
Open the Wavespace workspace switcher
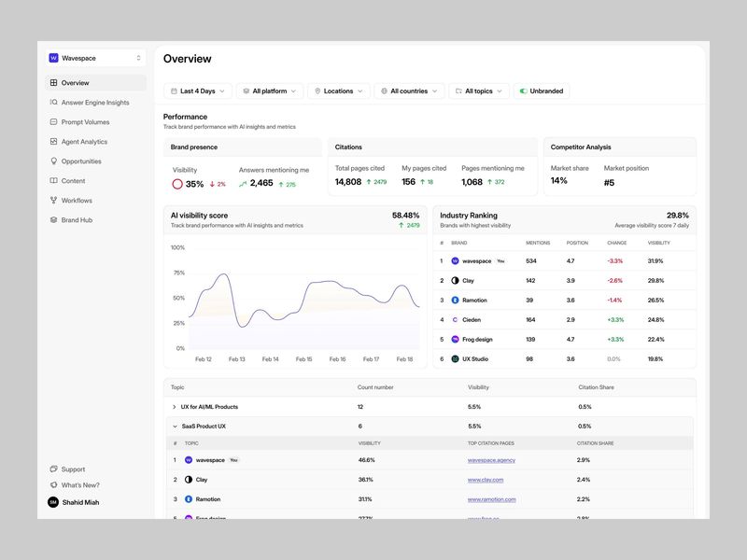coord(93,57)
